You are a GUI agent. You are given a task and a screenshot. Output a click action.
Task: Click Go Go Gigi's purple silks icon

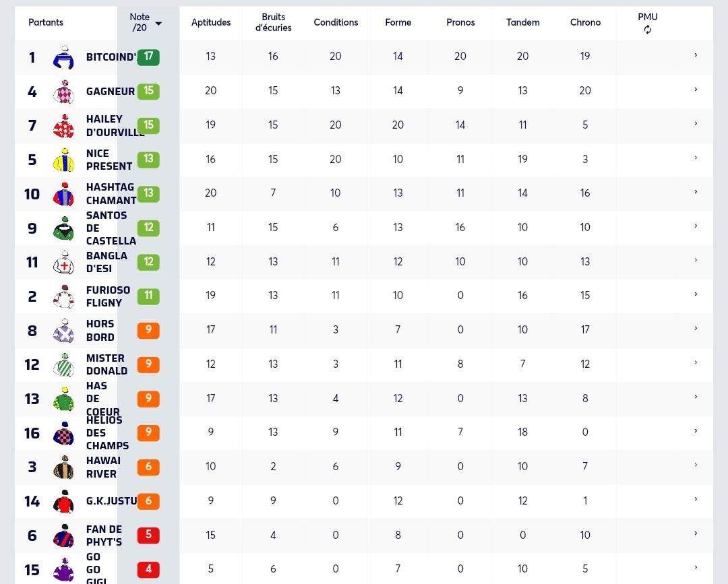[63, 570]
